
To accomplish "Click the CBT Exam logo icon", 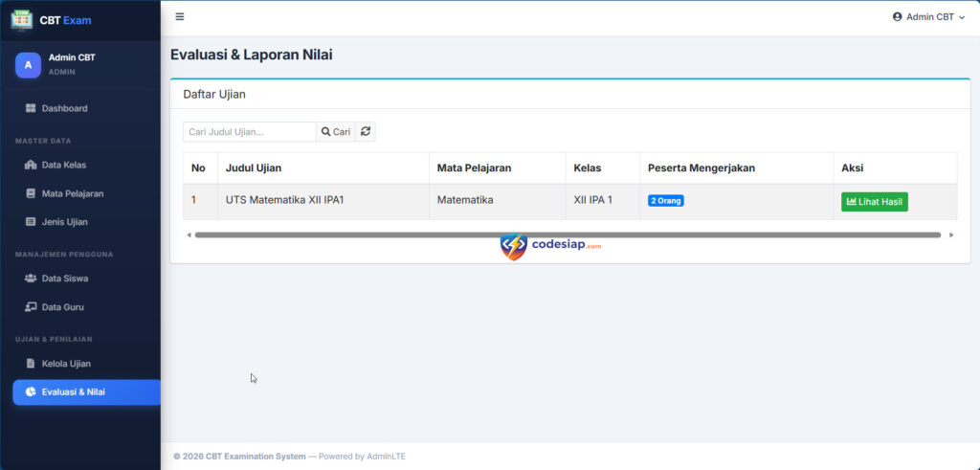I will [21, 19].
